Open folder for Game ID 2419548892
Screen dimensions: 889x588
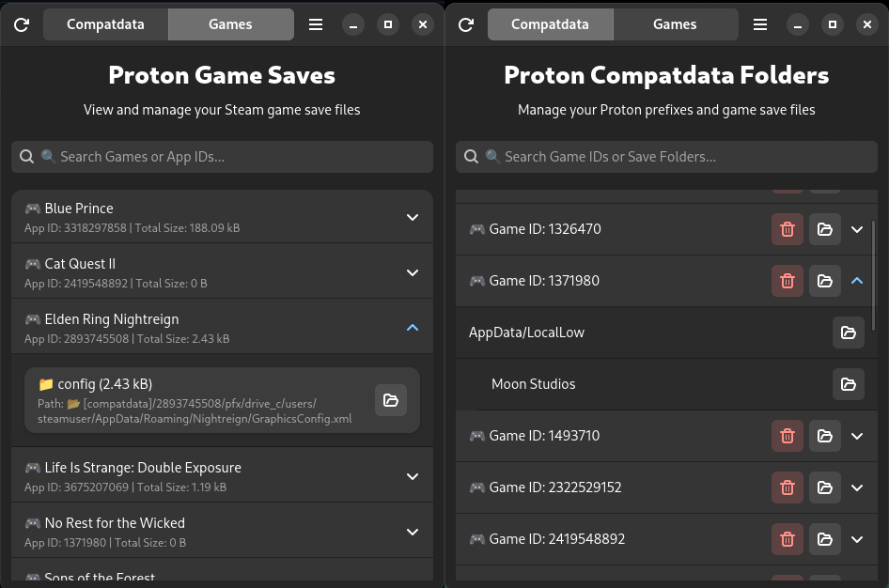tap(825, 539)
